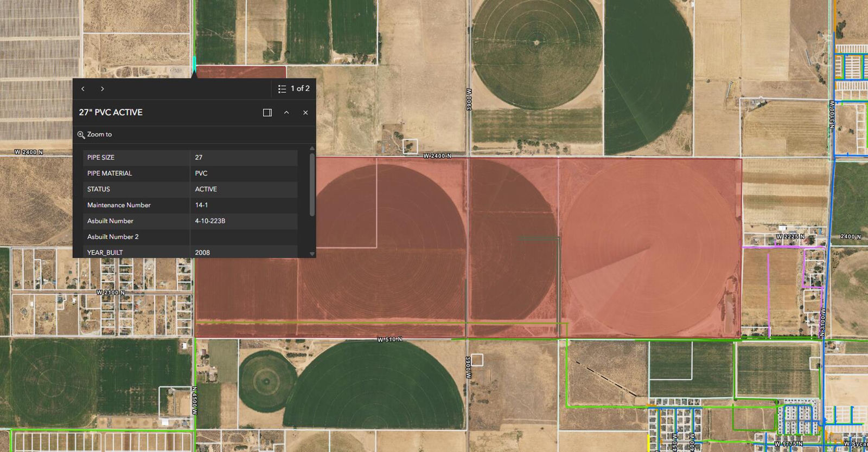The width and height of the screenshot is (868, 452).
Task: Collapse the popup with the chevron
Action: click(x=286, y=113)
